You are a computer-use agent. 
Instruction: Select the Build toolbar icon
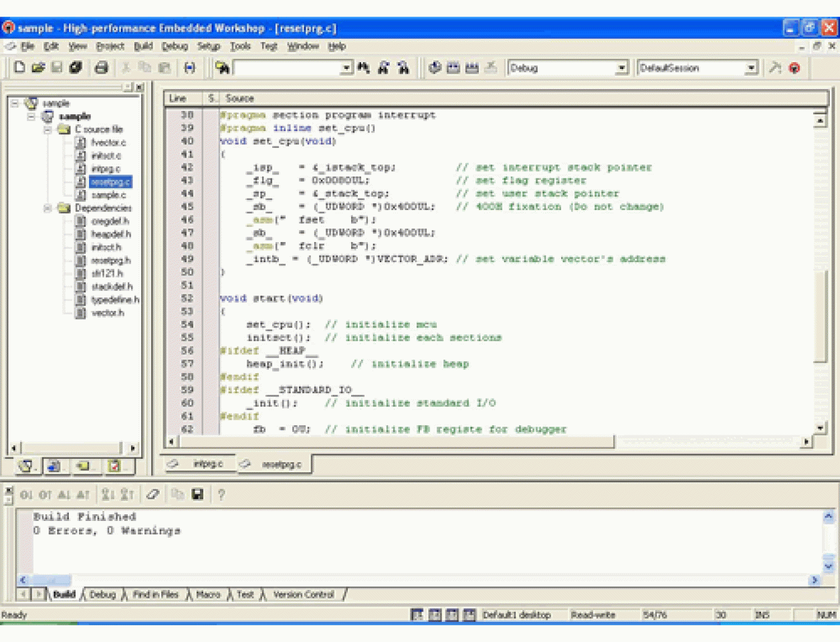(452, 68)
